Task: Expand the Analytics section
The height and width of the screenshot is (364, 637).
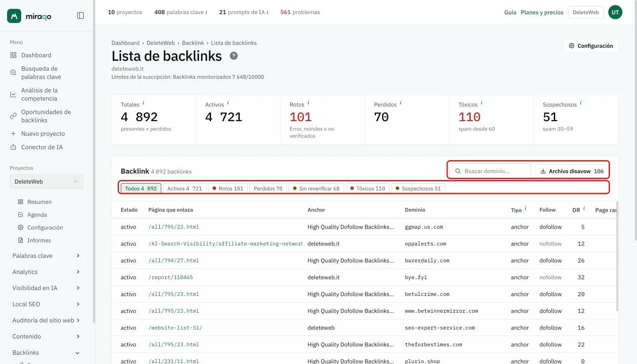Action: (x=46, y=272)
